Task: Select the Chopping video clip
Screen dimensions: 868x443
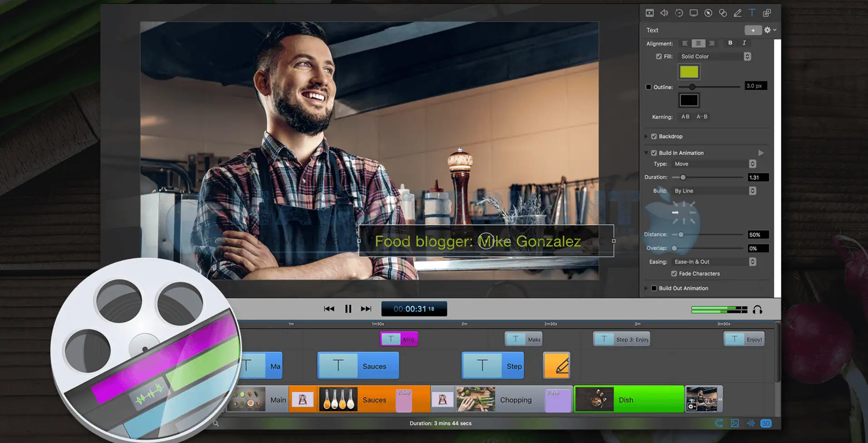Action: tap(513, 399)
